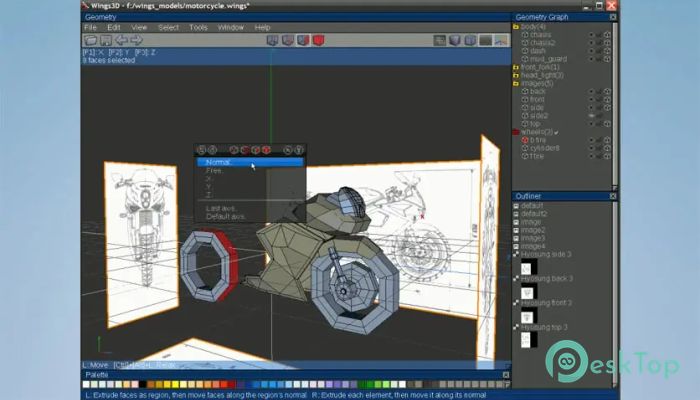The image size is (700, 400).
Task: Close the Palette panel
Action: [x=506, y=375]
